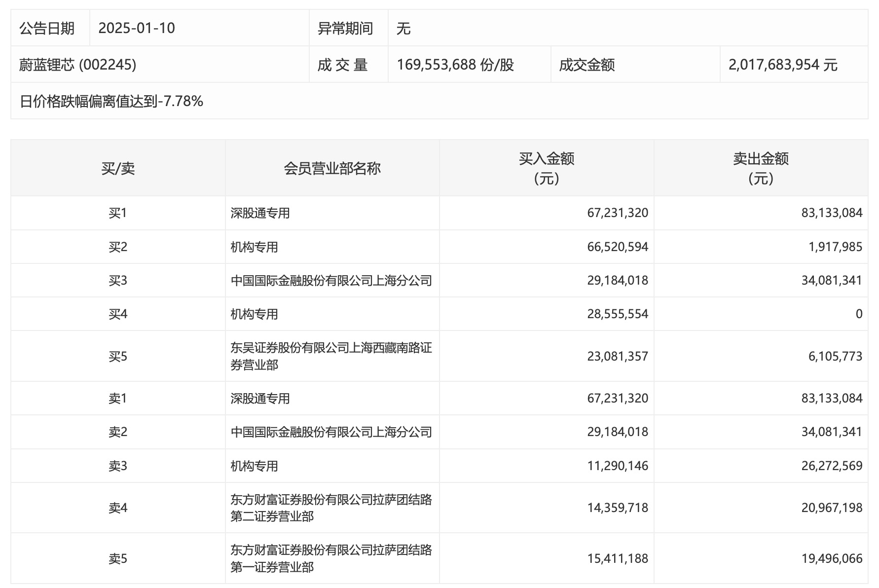Click the announcement date 2025-01-10
The height and width of the screenshot is (588, 879).
(137, 28)
